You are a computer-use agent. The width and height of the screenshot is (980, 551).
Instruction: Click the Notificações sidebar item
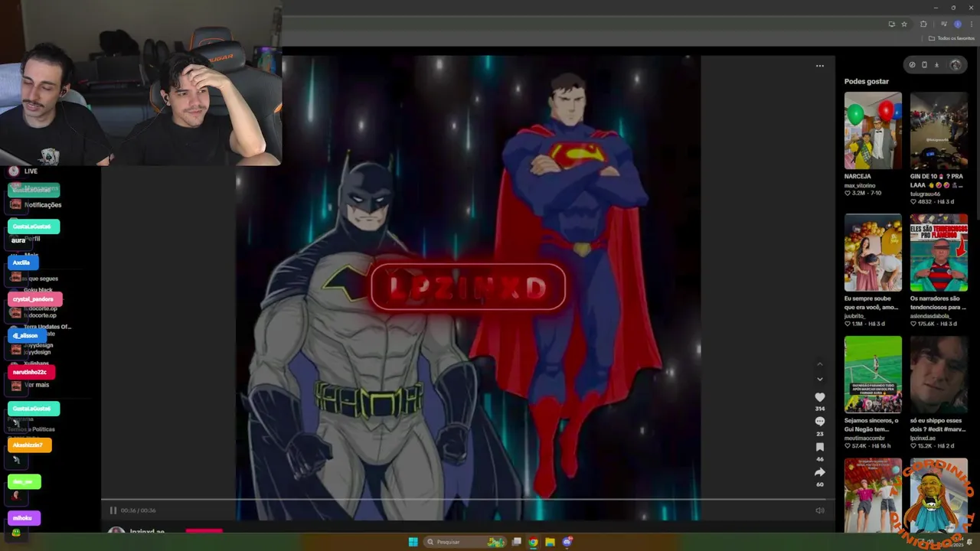click(x=43, y=205)
